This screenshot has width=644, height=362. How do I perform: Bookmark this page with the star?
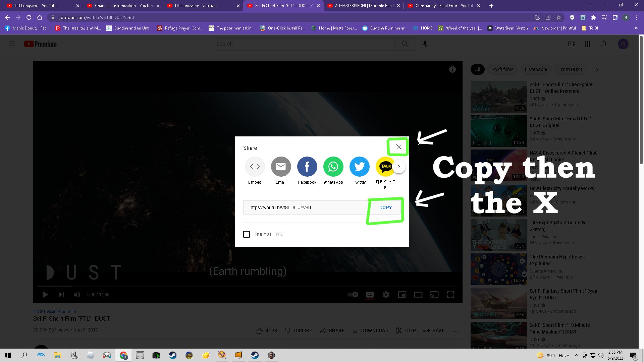tap(559, 17)
